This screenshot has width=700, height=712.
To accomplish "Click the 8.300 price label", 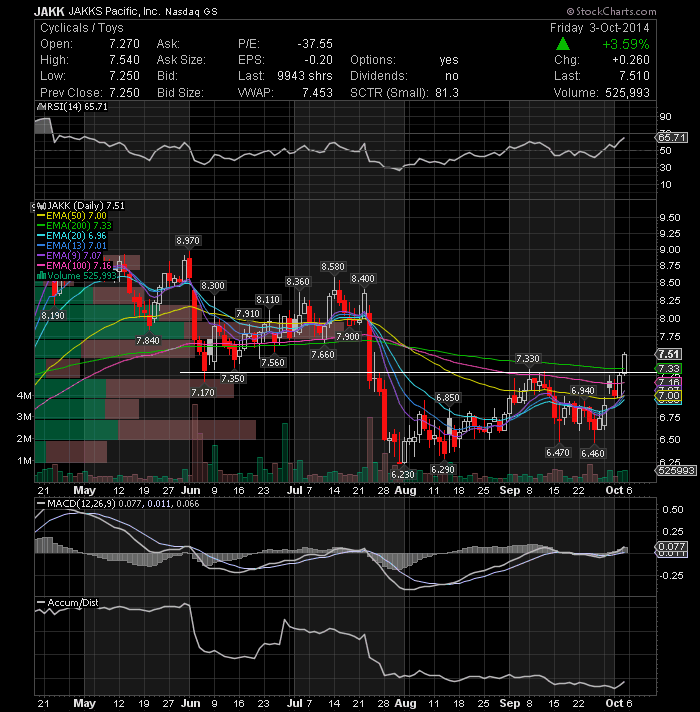I will [213, 286].
